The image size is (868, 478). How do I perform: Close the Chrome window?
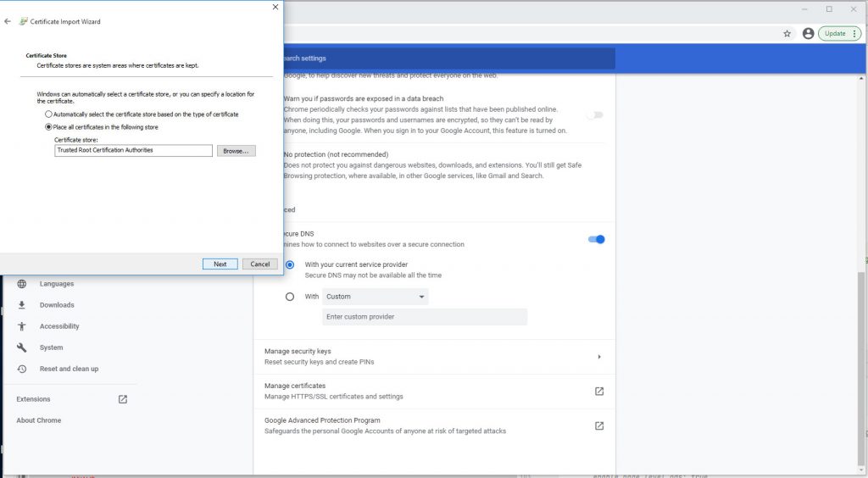point(853,8)
